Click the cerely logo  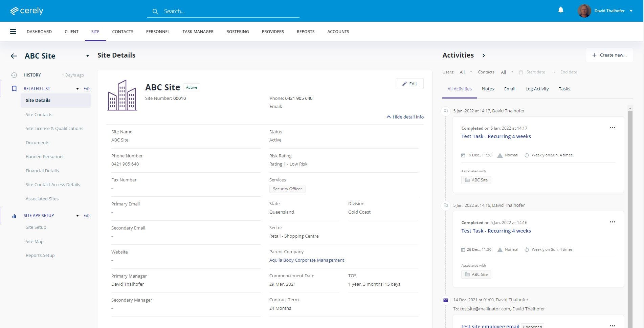27,10
